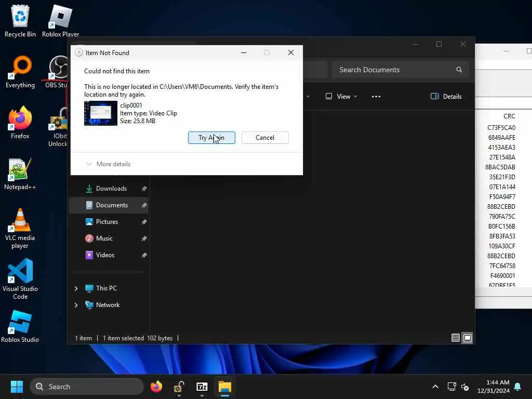Expand the This PC tree node
The height and width of the screenshot is (399, 532).
[76, 288]
